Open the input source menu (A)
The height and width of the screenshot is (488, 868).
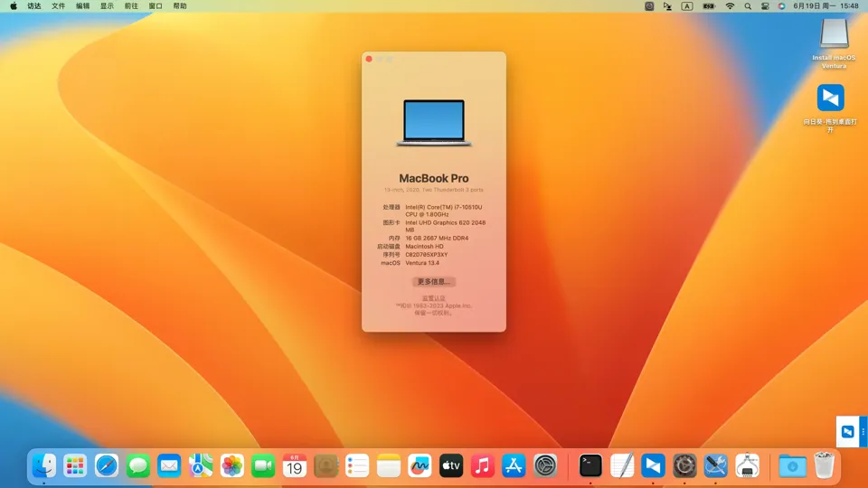pos(687,6)
